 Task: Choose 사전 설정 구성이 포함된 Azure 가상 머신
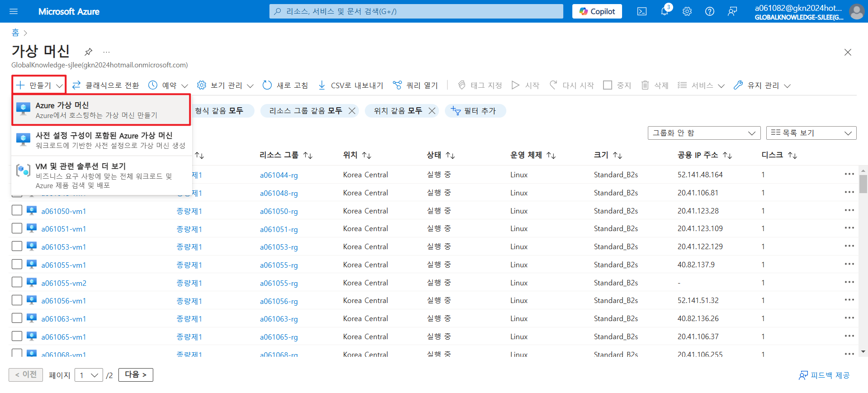101,140
